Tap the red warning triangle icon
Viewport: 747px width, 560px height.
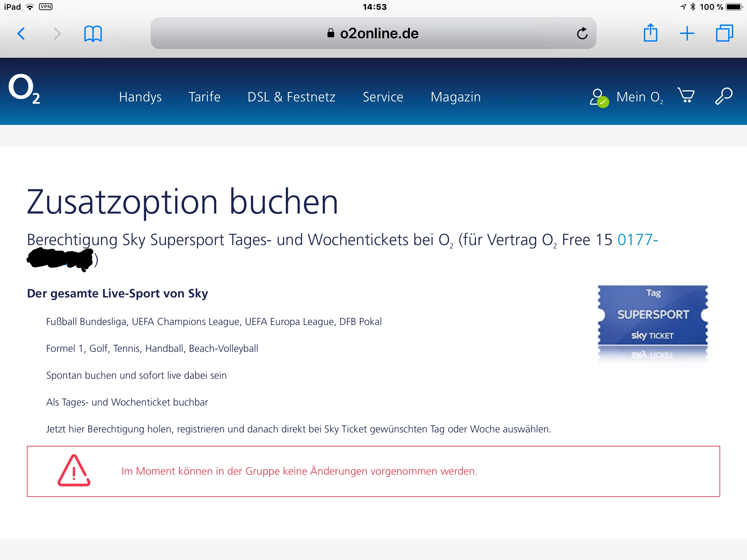click(74, 471)
